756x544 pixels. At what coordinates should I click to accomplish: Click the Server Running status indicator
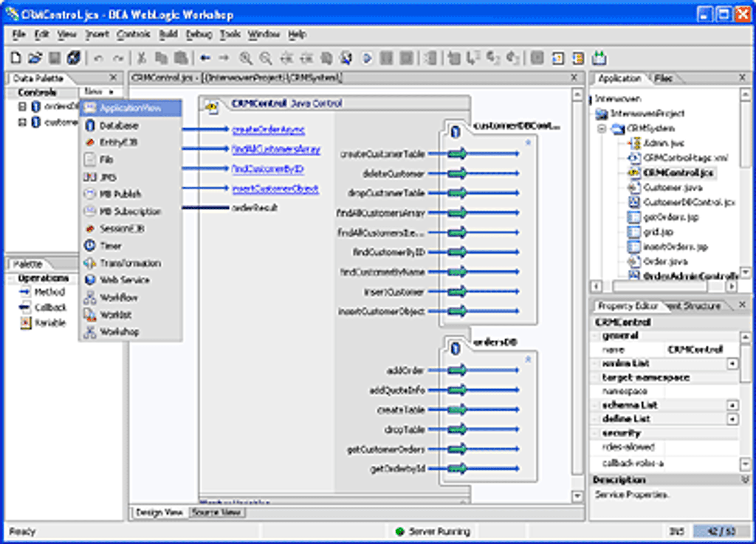[433, 532]
